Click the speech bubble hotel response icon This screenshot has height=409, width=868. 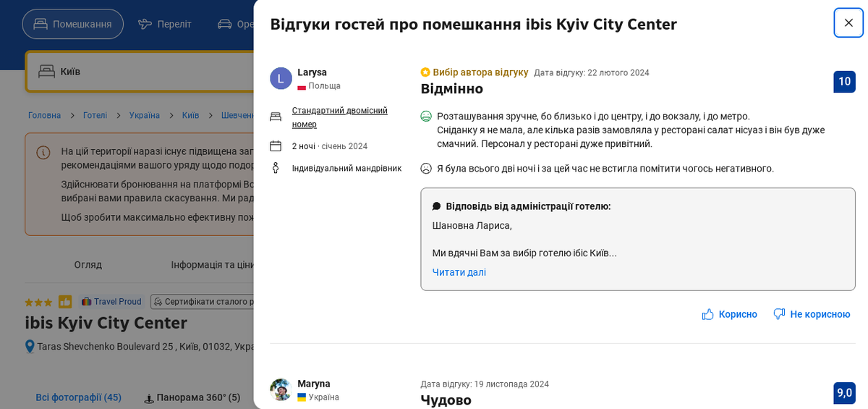coord(436,206)
